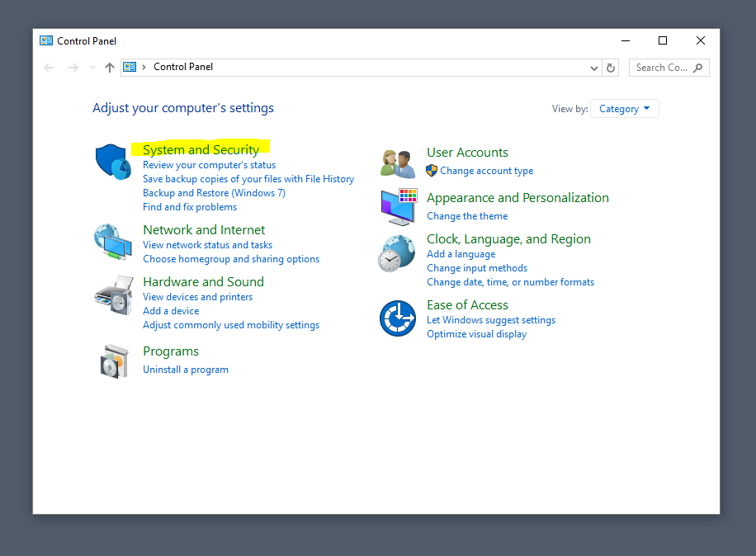756x556 pixels.
Task: Open Network and Internet category
Action: [204, 230]
